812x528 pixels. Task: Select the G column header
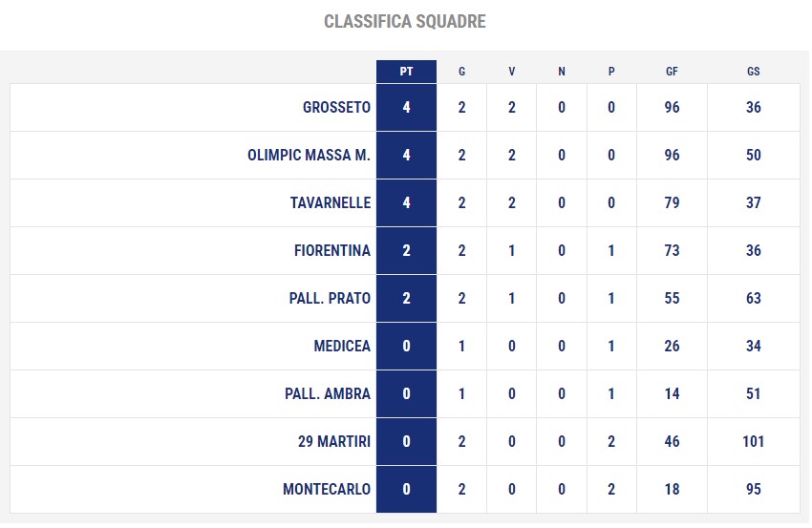pyautogui.click(x=462, y=72)
